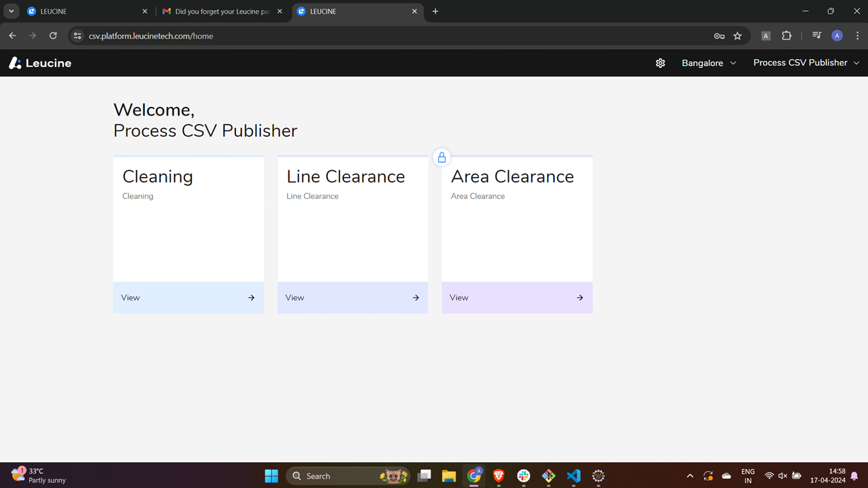The width and height of the screenshot is (868, 488).
Task: Click the arrow icon on Cleaning card
Action: point(251,297)
